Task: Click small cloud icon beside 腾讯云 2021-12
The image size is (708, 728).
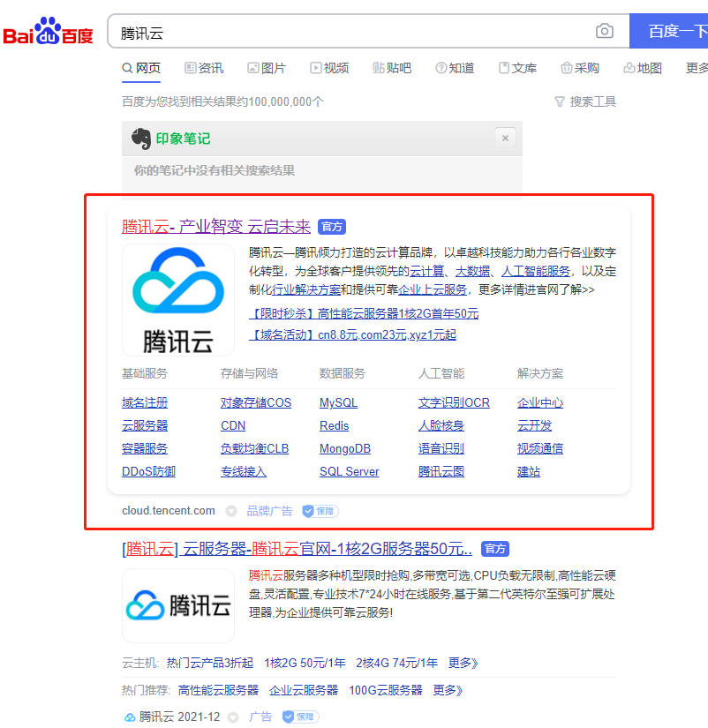Action: 130,717
